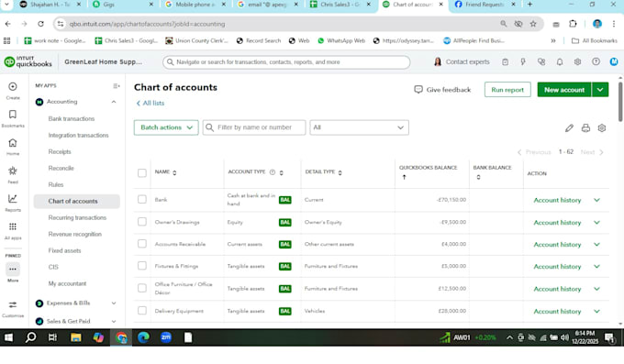Open Microsoft Edge from taskbar
The width and height of the screenshot is (624, 364).
pyautogui.click(x=143, y=337)
